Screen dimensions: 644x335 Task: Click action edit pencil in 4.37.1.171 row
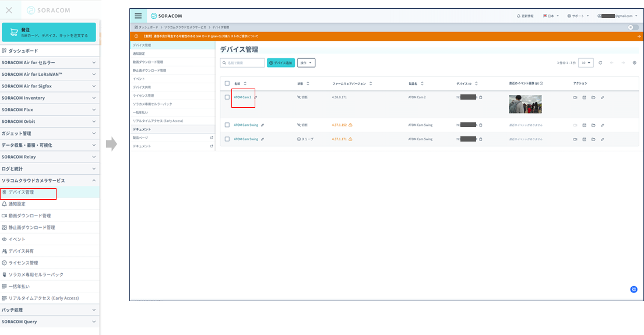603,139
